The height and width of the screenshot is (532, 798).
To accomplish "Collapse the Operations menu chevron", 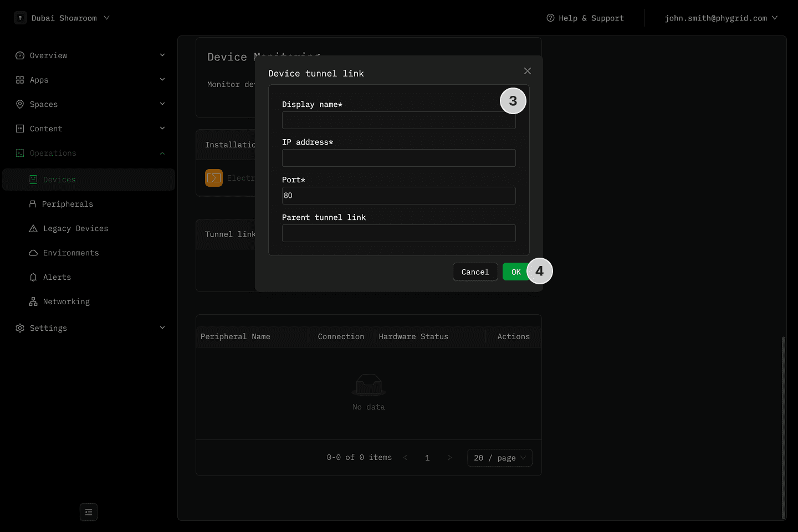I will (162, 153).
